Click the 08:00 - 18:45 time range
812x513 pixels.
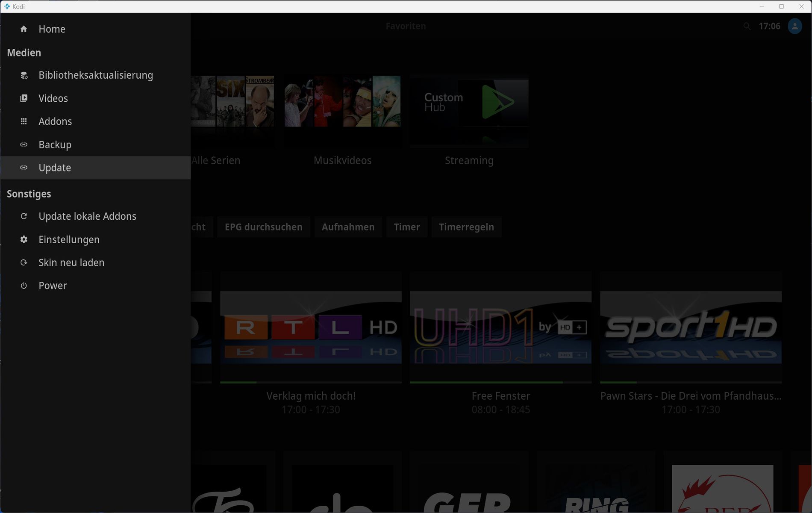[500, 410]
